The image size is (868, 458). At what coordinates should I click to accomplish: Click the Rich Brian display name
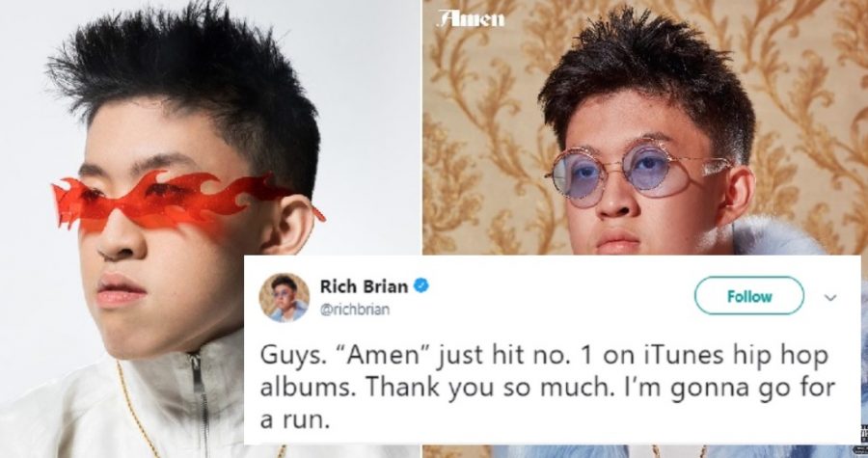coord(364,286)
